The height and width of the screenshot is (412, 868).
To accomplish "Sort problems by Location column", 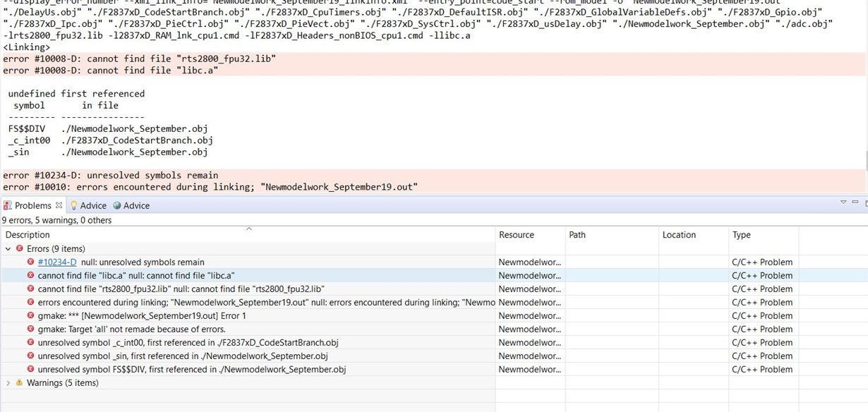I will (x=694, y=234).
